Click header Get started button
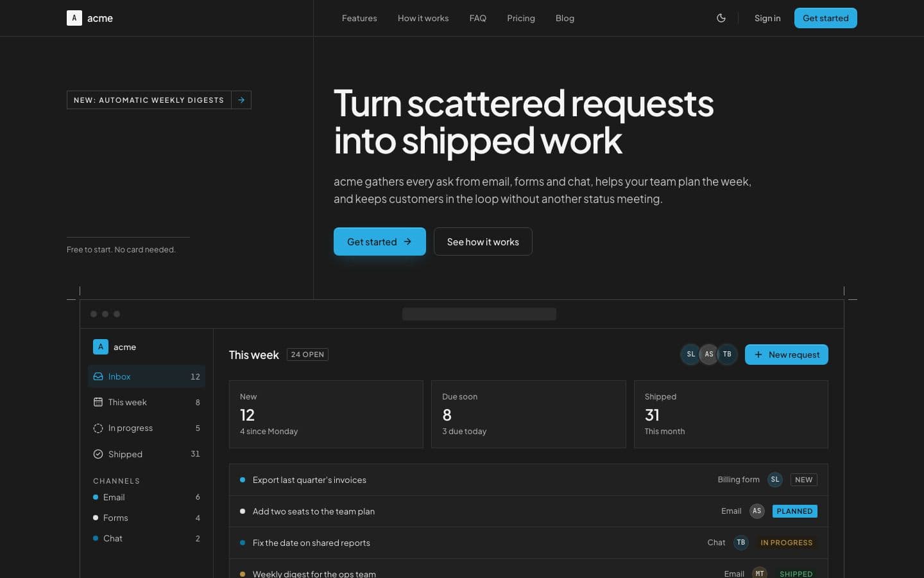924x578 pixels. (x=825, y=18)
